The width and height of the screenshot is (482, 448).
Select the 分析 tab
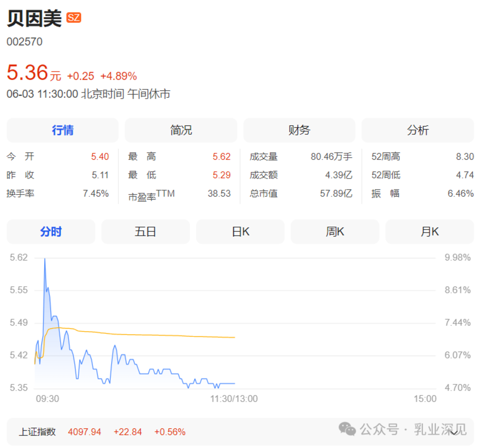click(x=418, y=130)
